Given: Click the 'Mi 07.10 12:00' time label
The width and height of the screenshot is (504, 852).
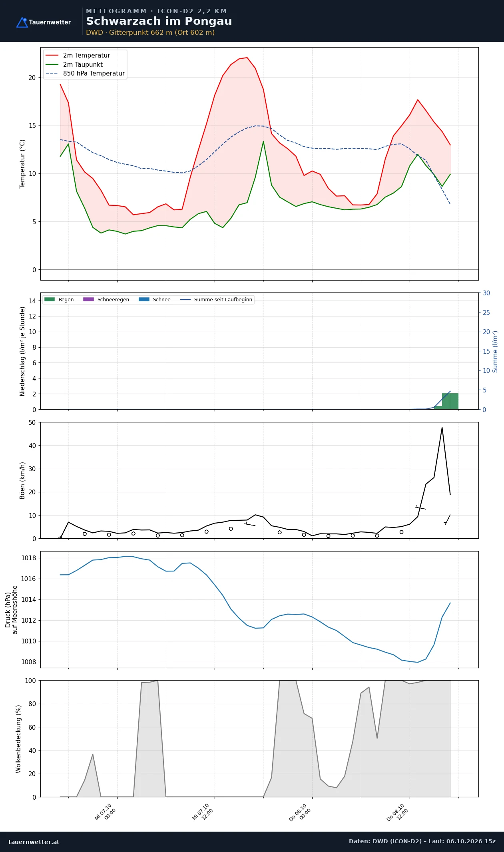Looking at the screenshot, I should tap(203, 812).
